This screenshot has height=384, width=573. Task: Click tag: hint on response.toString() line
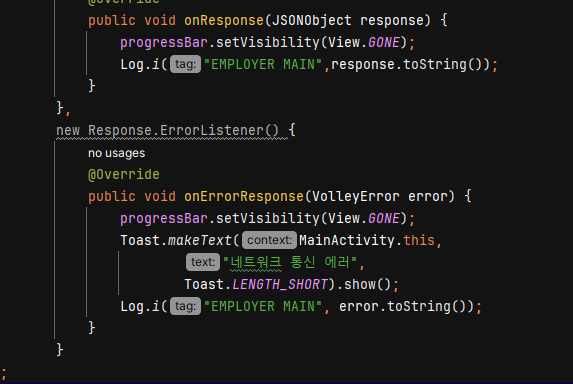click(x=185, y=64)
